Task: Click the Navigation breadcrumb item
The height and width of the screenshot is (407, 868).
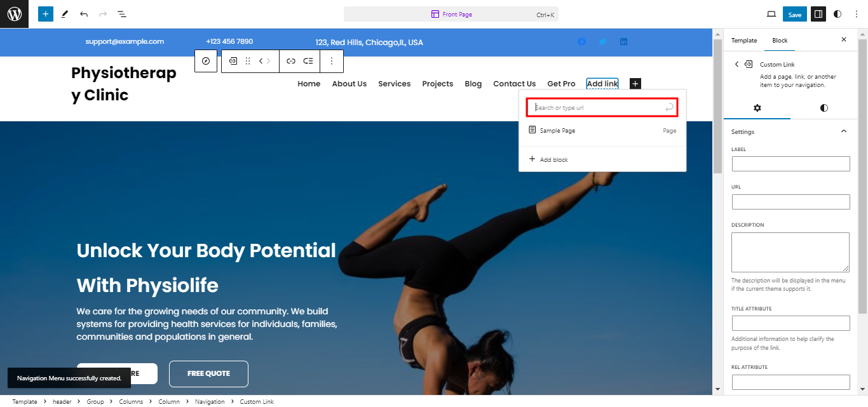Action: [x=210, y=402]
